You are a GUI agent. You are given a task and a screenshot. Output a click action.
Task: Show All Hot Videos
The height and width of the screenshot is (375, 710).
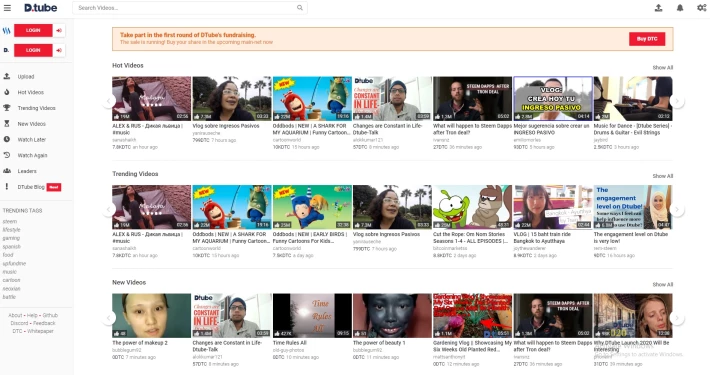662,67
